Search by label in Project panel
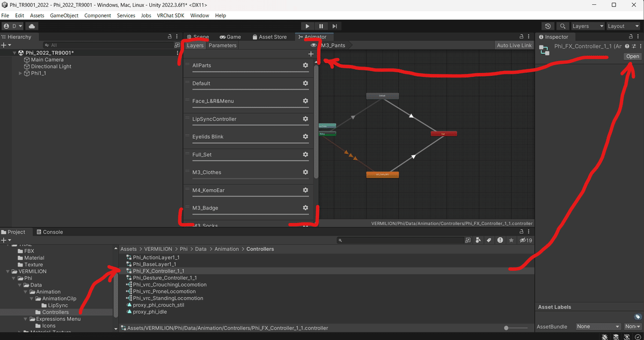The height and width of the screenshot is (340, 644). click(489, 240)
